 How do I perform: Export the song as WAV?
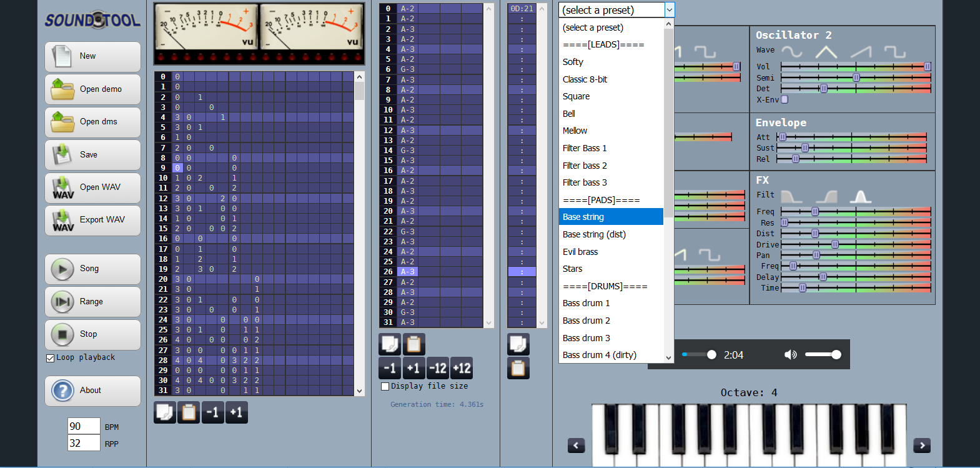point(92,220)
